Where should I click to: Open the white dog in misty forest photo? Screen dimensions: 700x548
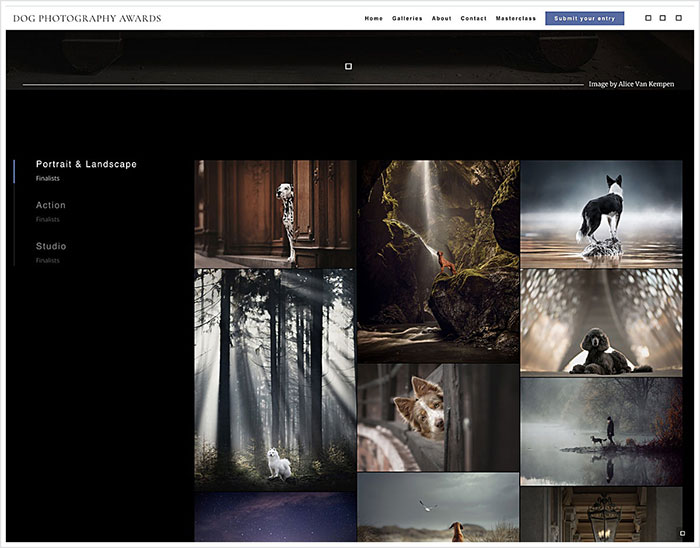(275, 379)
